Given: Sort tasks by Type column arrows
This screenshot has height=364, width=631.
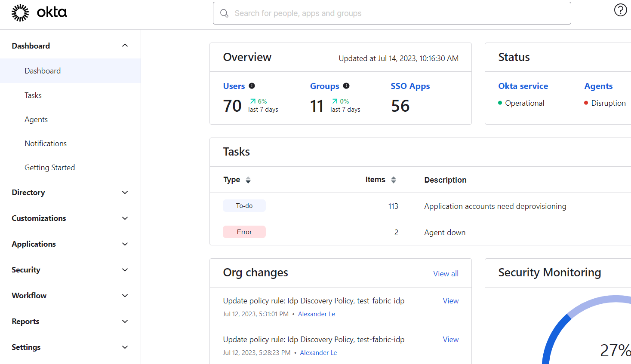Looking at the screenshot, I should [248, 180].
